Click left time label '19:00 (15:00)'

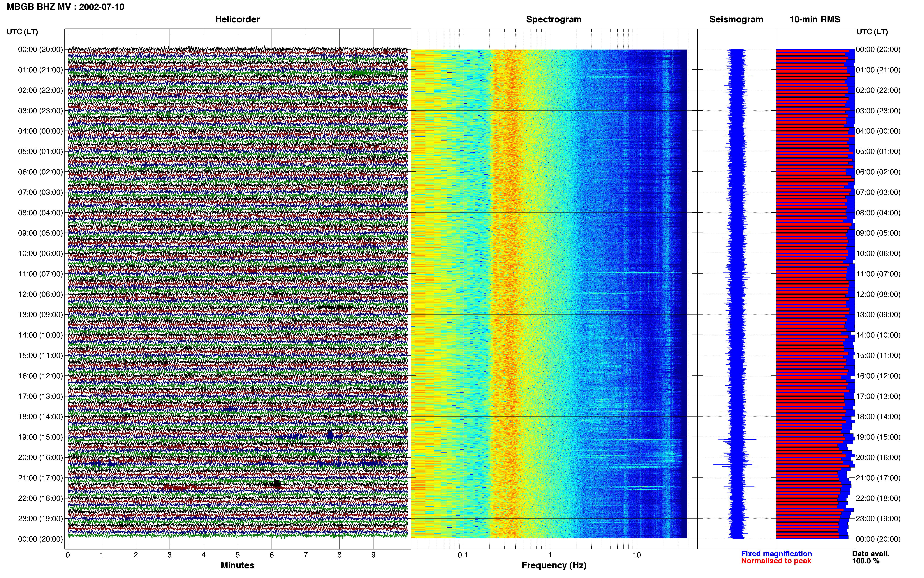pos(41,437)
